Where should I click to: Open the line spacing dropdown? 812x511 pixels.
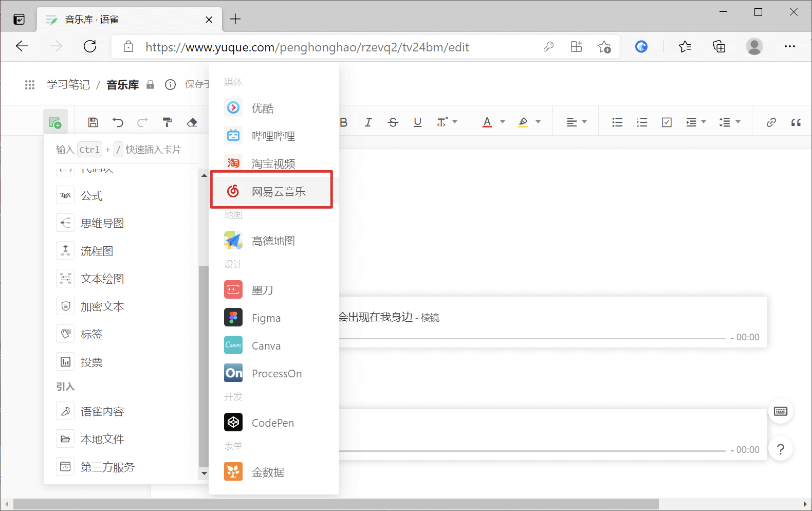pos(730,122)
